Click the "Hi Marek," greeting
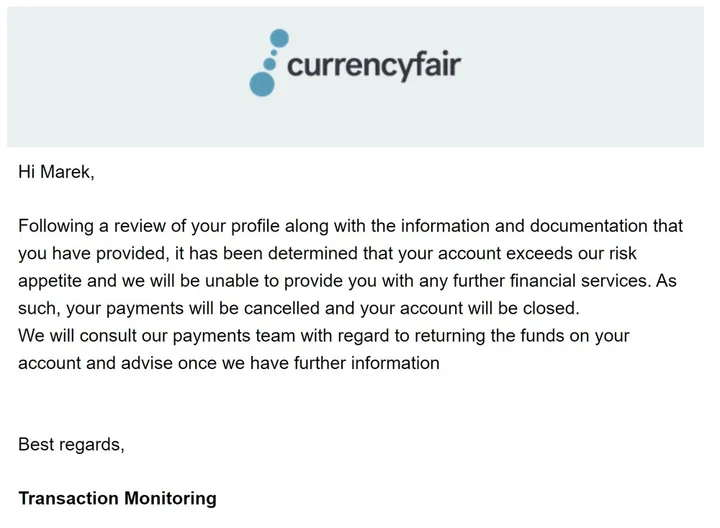 pos(56,172)
